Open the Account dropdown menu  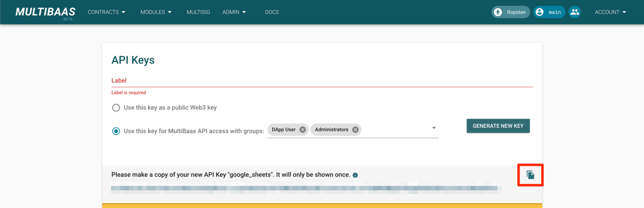coord(610,12)
